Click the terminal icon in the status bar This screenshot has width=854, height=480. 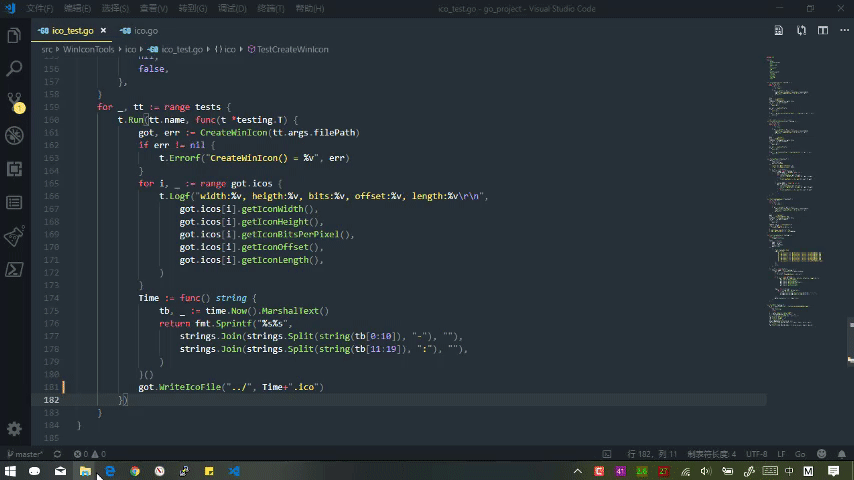(x=607, y=454)
